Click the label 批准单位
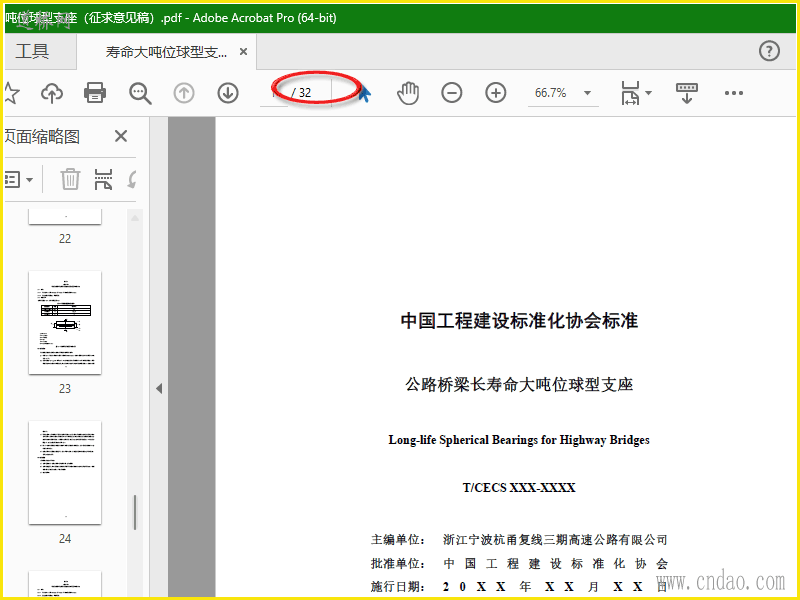Image resolution: width=800 pixels, height=600 pixels. coord(395,563)
